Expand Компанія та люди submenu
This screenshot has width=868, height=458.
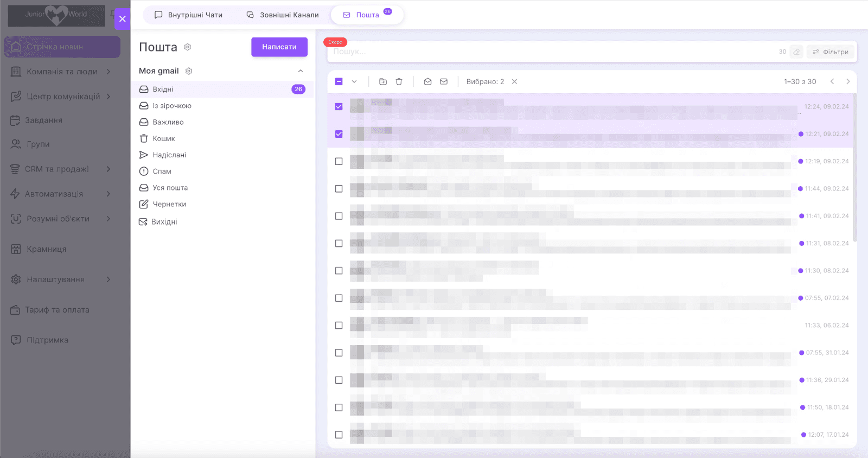[x=108, y=72]
